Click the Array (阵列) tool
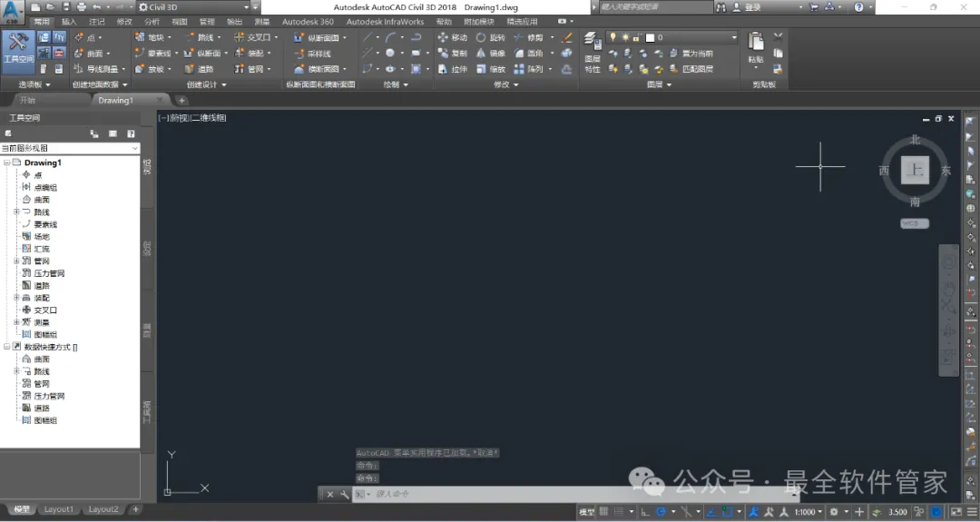 click(x=529, y=69)
